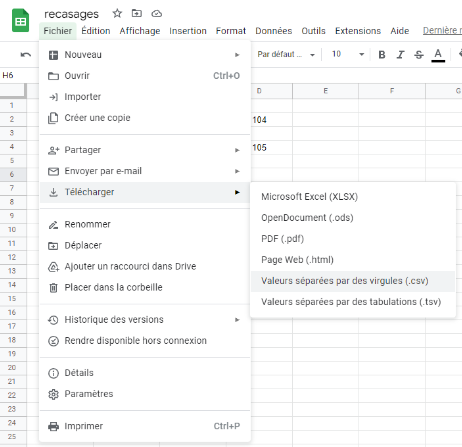Viewport: 462px width, 447px height.
Task: Open the Extensions menu
Action: (358, 31)
